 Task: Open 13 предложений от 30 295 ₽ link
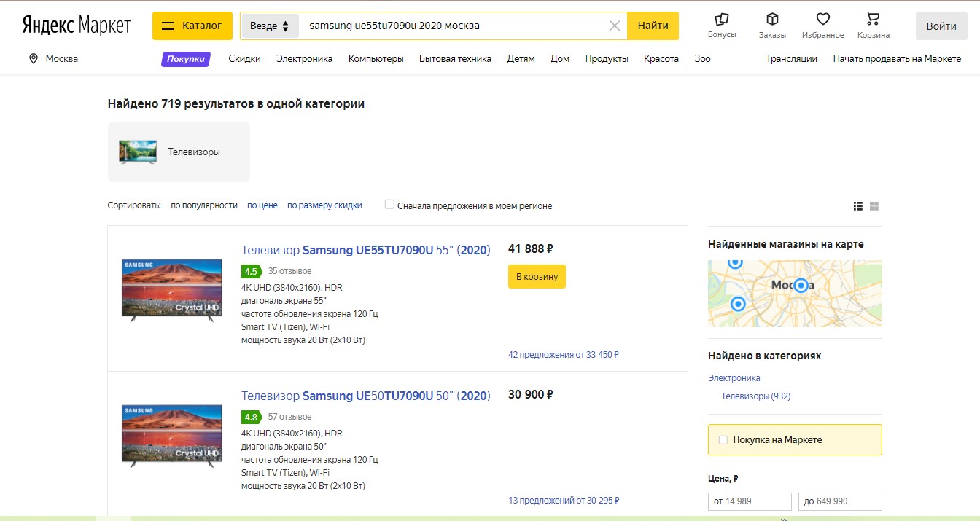[x=564, y=501]
